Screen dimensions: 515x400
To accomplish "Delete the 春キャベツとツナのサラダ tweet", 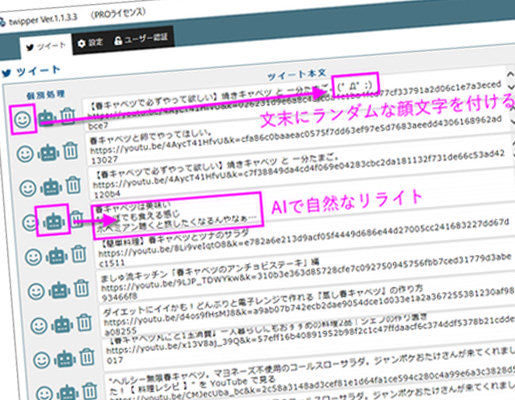I will [x=79, y=253].
